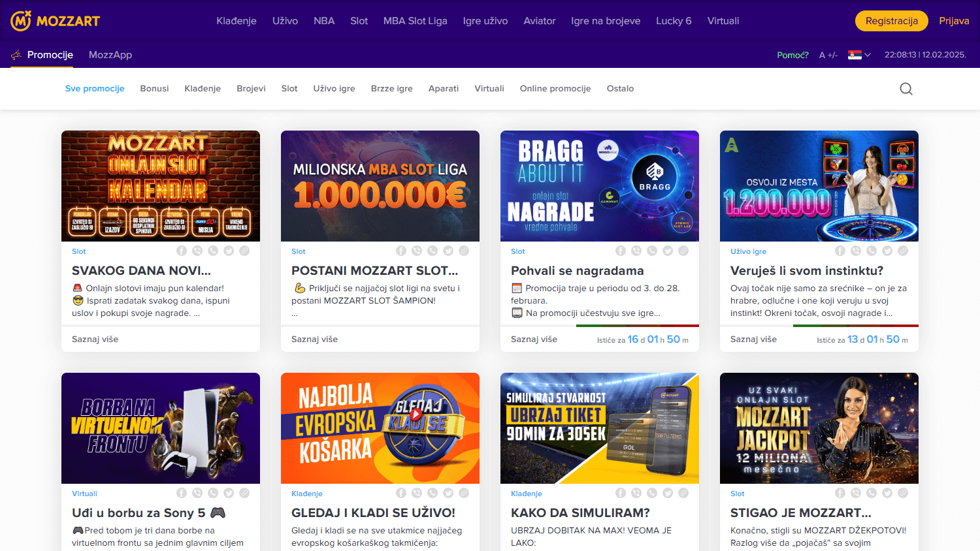Click the Uživo igre category label

point(748,251)
